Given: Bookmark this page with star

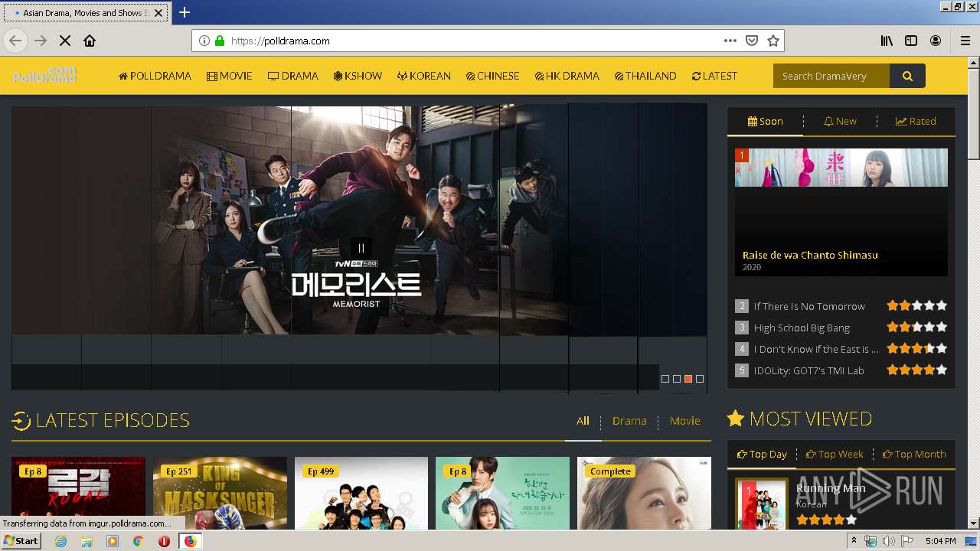Looking at the screenshot, I should pos(773,41).
